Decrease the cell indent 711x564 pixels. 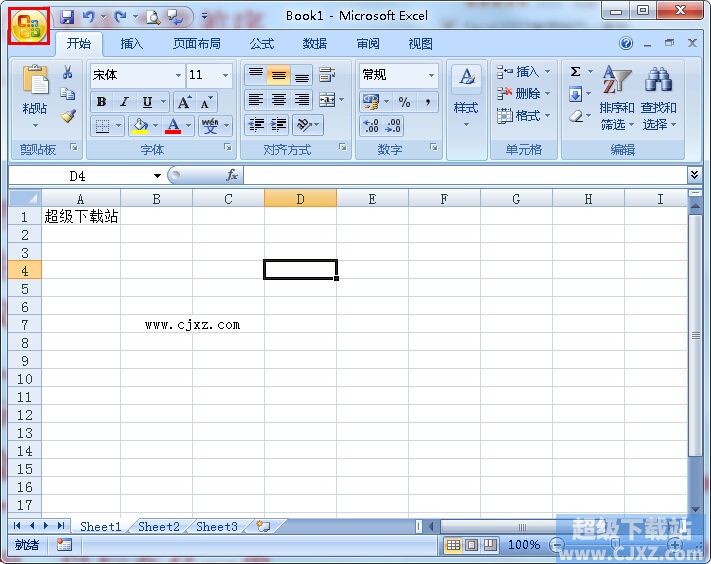click(x=256, y=125)
